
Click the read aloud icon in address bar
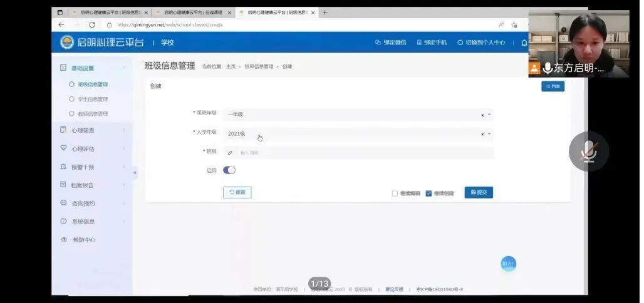coord(502,25)
